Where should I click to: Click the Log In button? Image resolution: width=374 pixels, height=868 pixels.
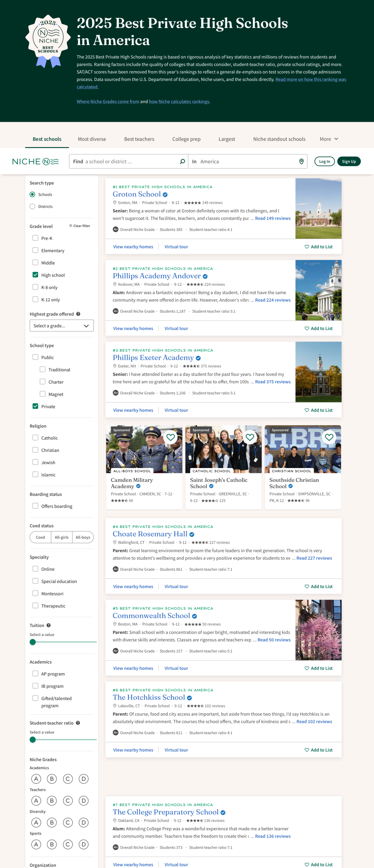pos(324,162)
